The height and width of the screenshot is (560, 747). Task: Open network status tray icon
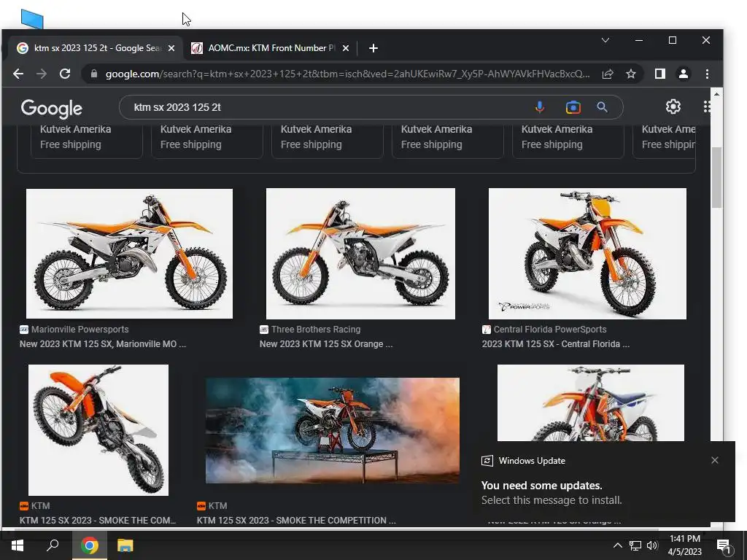635,545
